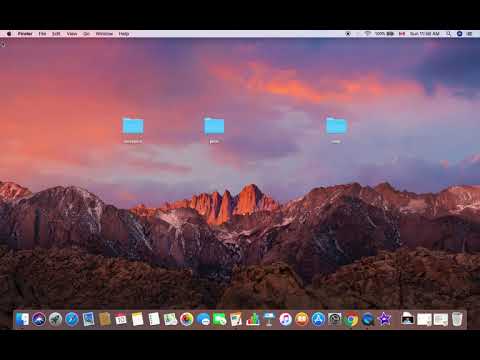Launch Siri from the Dock
The image size is (480, 360).
click(39, 319)
